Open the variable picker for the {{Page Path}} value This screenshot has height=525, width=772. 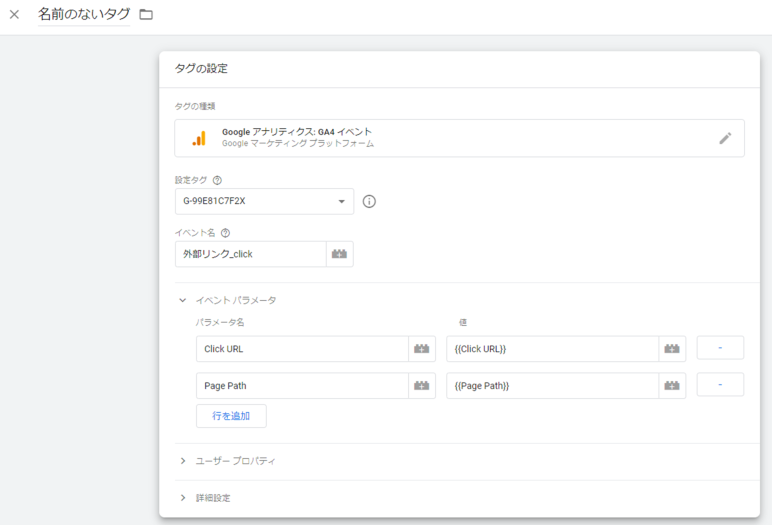672,386
